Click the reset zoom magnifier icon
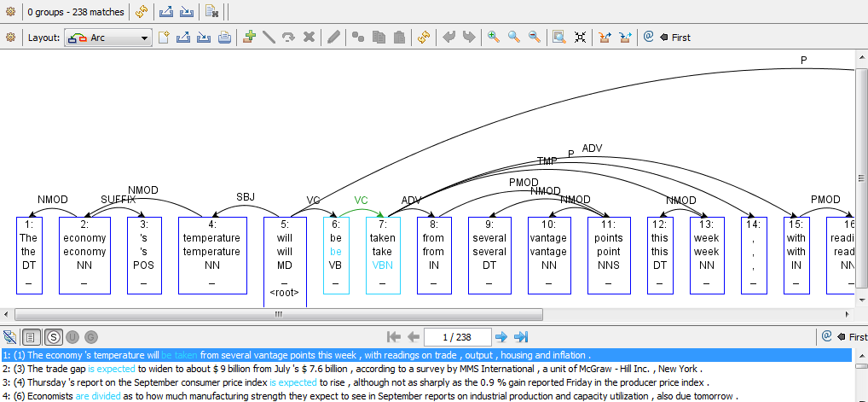The width and height of the screenshot is (868, 402). [x=514, y=38]
